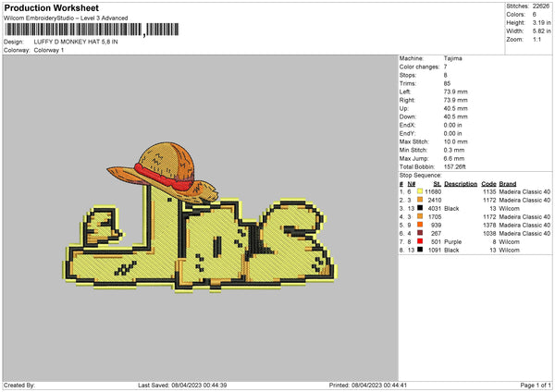Click the underlined N# column header
This screenshot has height=392, width=555.
click(x=411, y=184)
